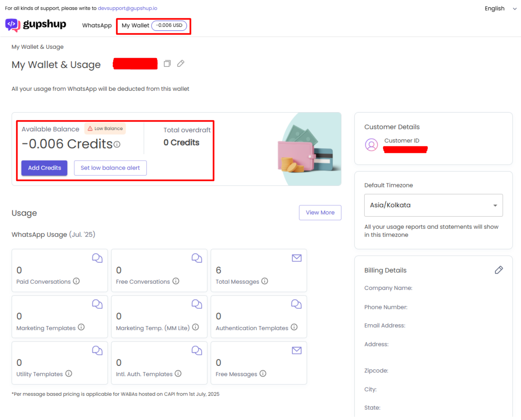The image size is (521, 420).
Task: Click the Default Timezone label
Action: (x=389, y=185)
